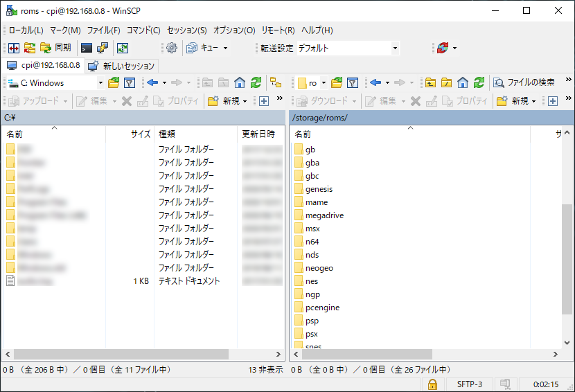Refresh the remote panel
This screenshot has height=392, width=575.
pos(479,83)
